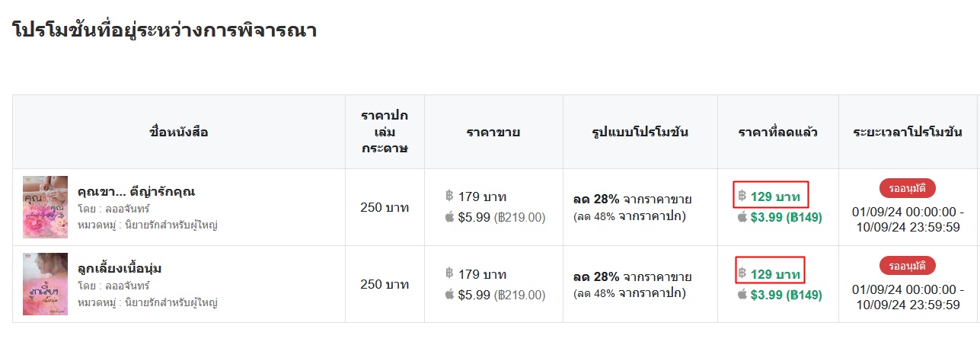Open the book title คุณขา... ตีญ่ารักคุณ
This screenshot has width=980, height=361.
(136, 191)
